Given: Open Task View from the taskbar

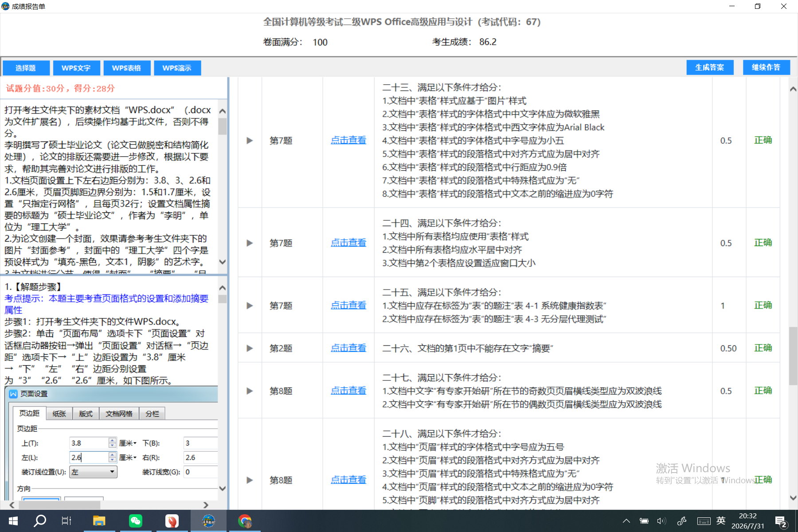Looking at the screenshot, I should click(x=66, y=521).
